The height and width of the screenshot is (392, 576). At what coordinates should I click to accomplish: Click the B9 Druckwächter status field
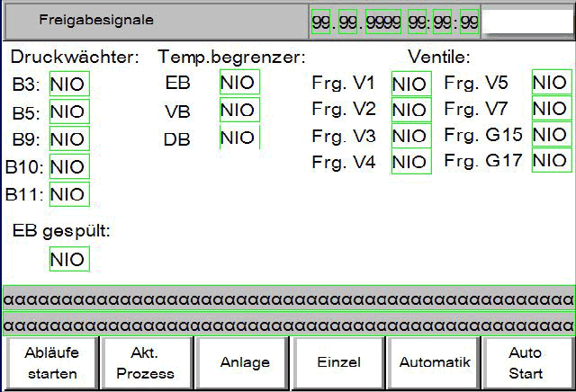(68, 139)
